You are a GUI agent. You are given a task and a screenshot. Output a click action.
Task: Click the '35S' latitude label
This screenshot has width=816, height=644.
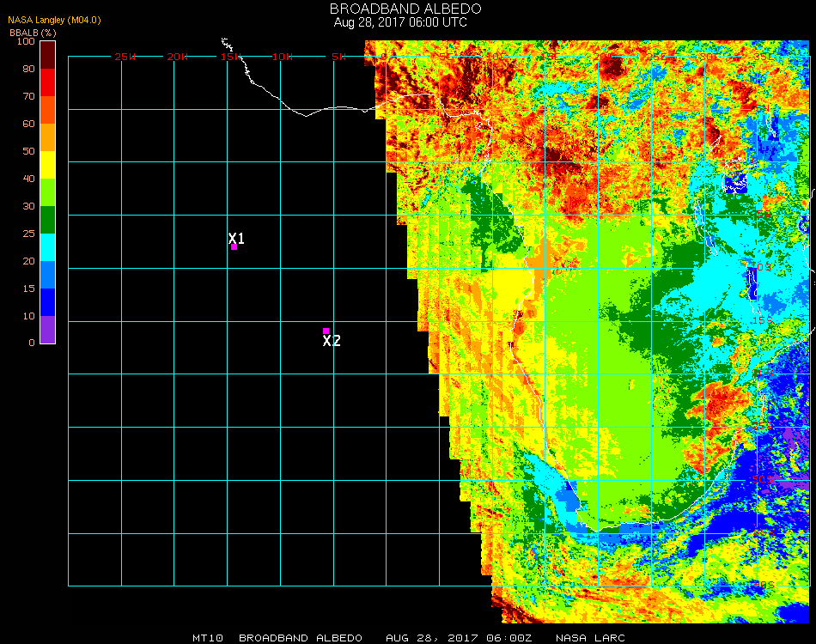pos(764,532)
